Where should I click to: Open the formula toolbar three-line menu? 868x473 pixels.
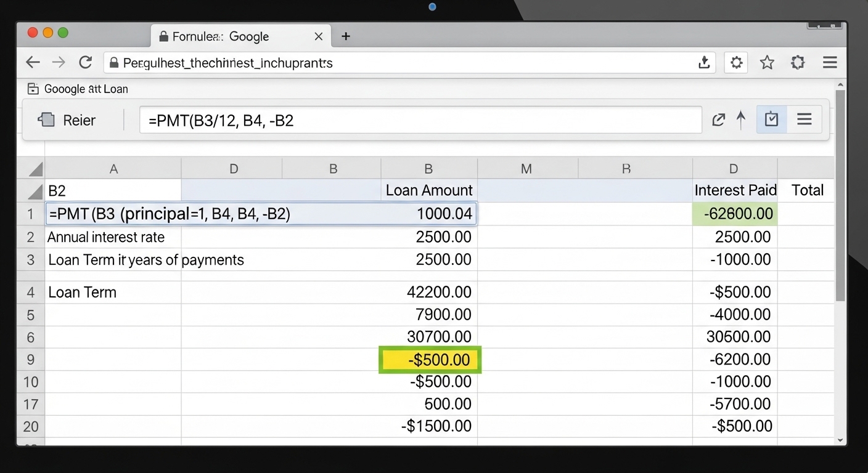[x=804, y=119]
